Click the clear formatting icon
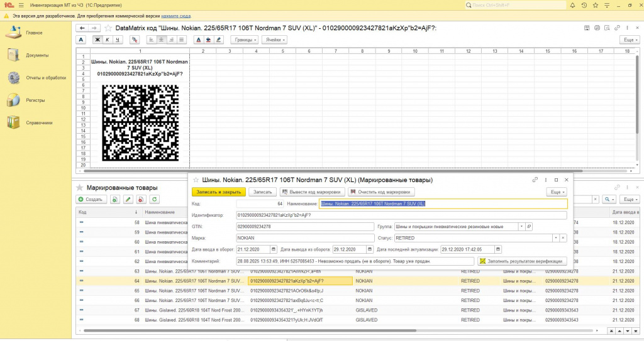This screenshot has height=341, width=644. click(135, 40)
